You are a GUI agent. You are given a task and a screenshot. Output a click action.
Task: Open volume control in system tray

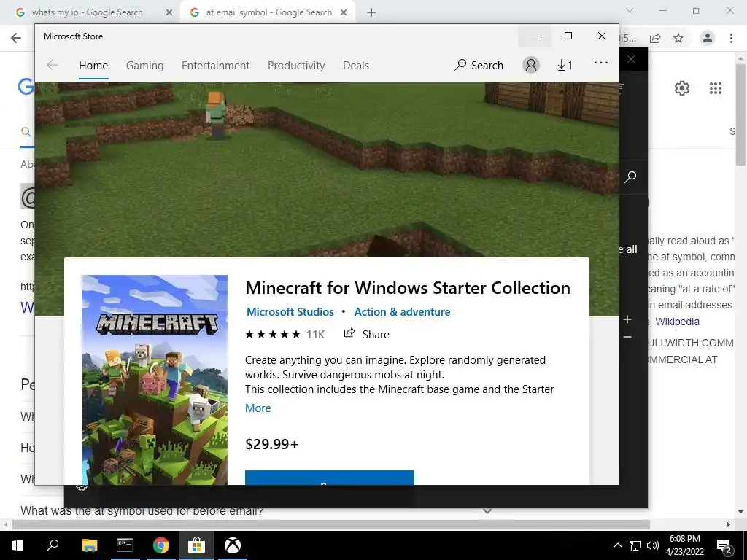652,545
